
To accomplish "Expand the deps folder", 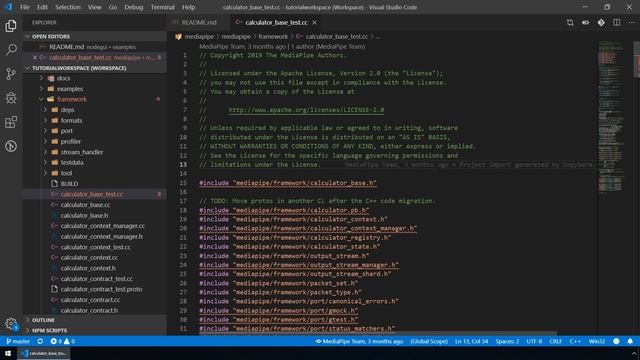I will click(x=67, y=110).
